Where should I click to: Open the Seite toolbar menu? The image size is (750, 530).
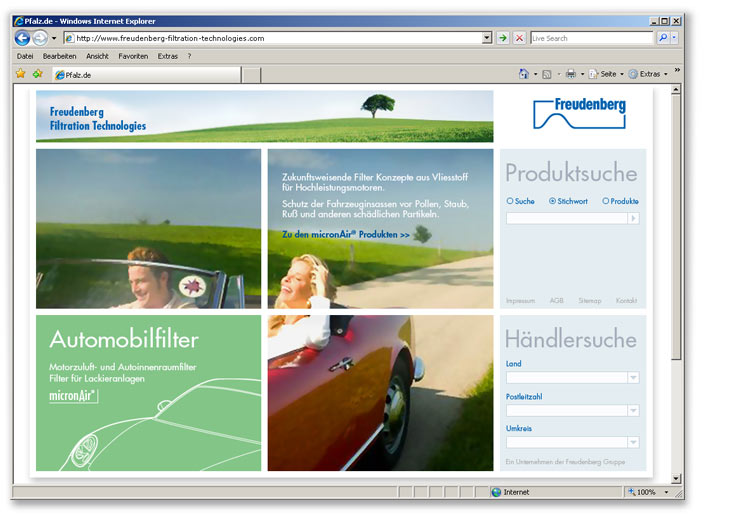[x=606, y=74]
